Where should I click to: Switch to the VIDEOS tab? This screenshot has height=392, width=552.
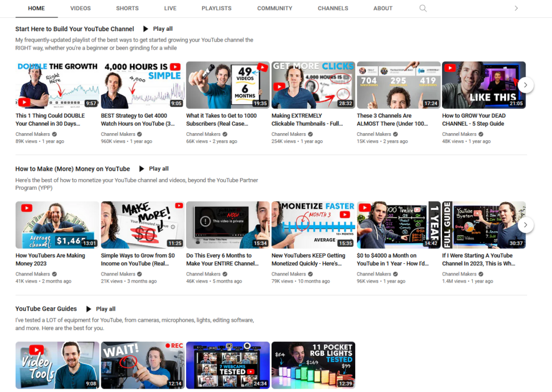click(x=80, y=8)
